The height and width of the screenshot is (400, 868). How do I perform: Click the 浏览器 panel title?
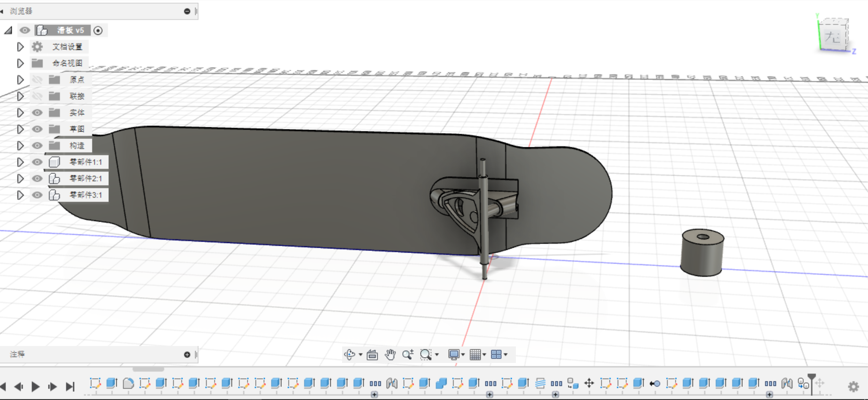pos(21,11)
